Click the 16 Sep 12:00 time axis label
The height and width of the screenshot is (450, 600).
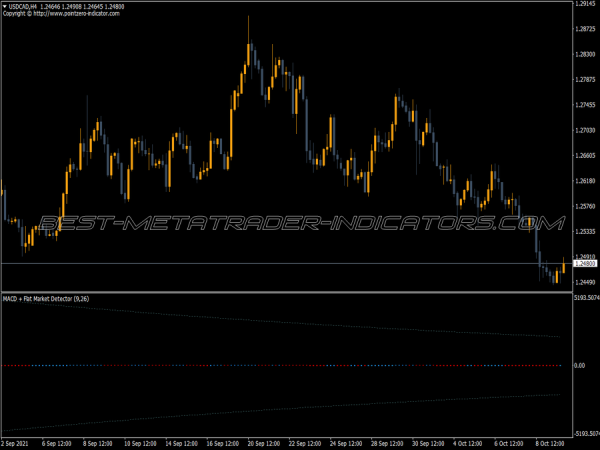click(223, 444)
